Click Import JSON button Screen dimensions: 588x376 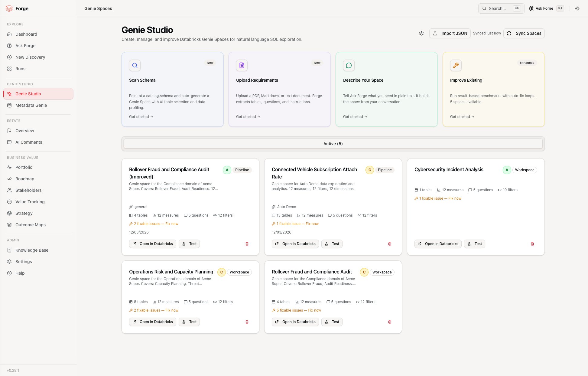tap(450, 33)
